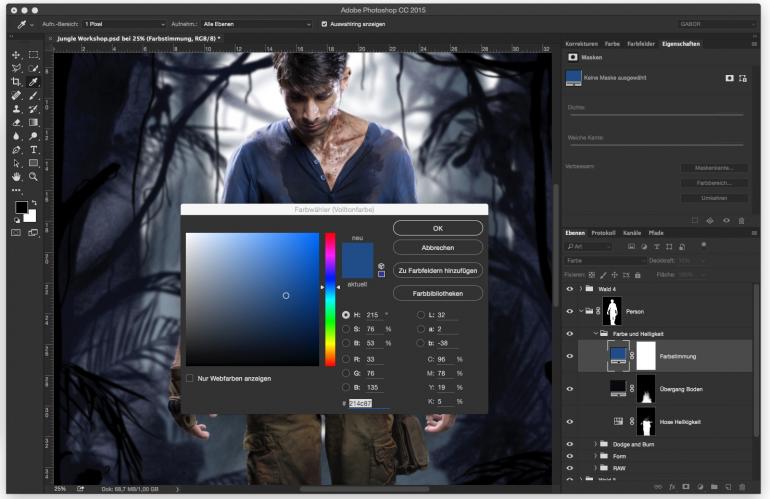Image resolution: width=770 pixels, height=499 pixels.
Task: Toggle Quick Mask mode
Action: click(16, 233)
